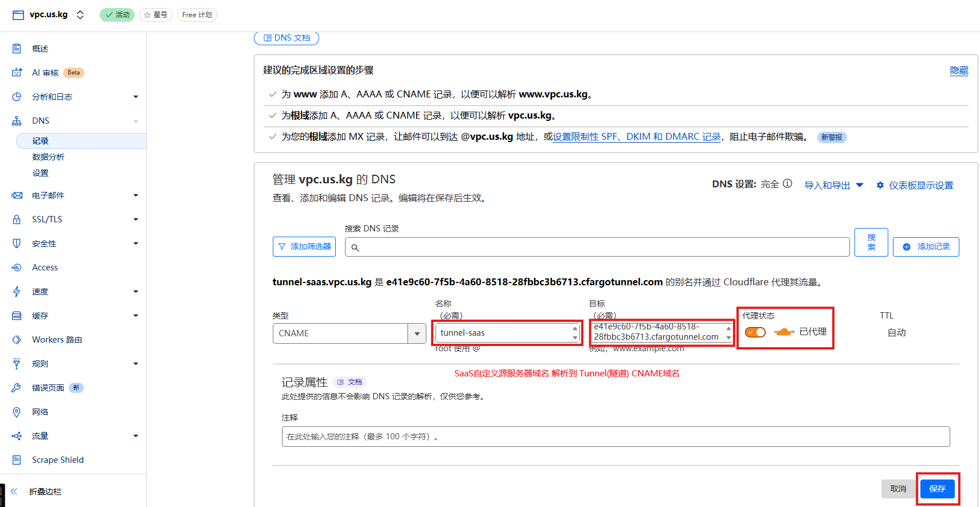This screenshot has width=980, height=507.
Task: Click the 缓存 storage icon
Action: click(17, 316)
